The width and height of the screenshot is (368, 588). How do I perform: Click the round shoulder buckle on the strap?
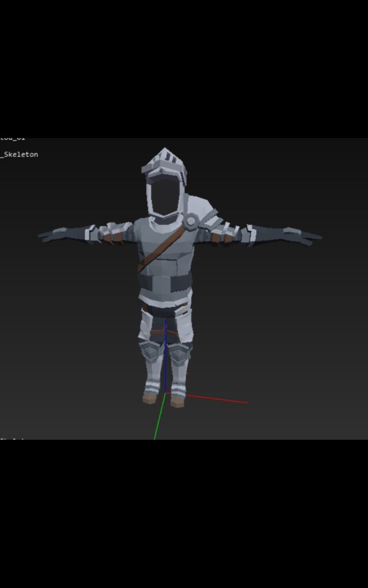tap(190, 221)
